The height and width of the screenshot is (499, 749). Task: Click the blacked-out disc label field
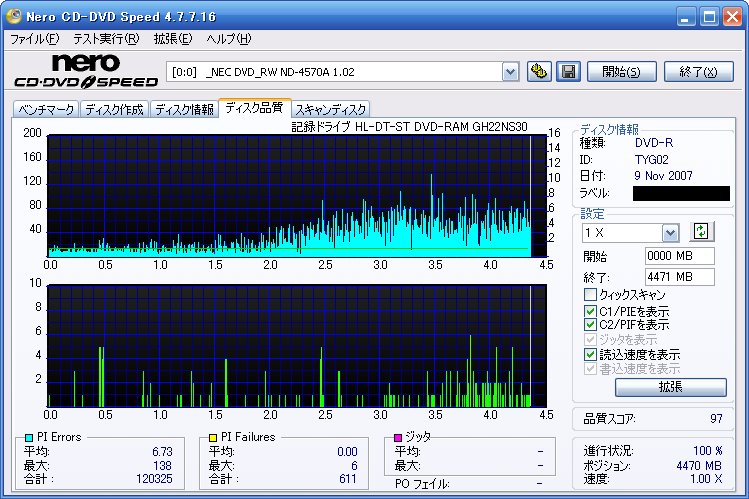point(682,193)
